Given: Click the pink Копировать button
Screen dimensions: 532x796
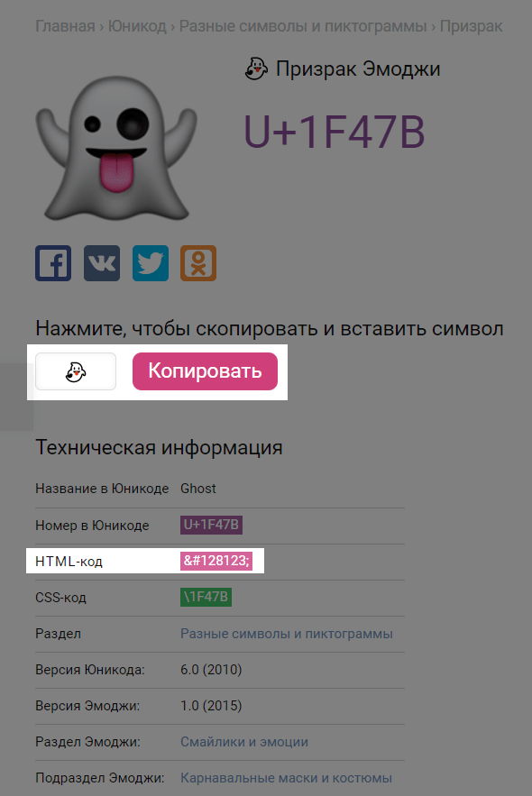Looking at the screenshot, I should [205, 371].
